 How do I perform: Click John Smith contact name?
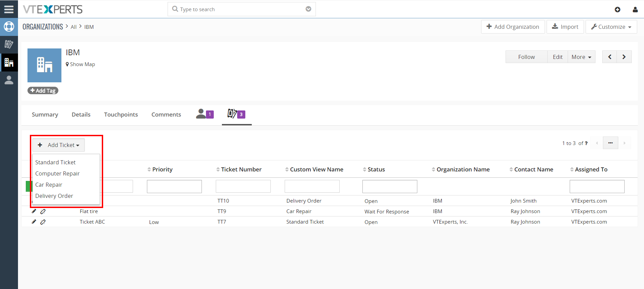click(524, 201)
